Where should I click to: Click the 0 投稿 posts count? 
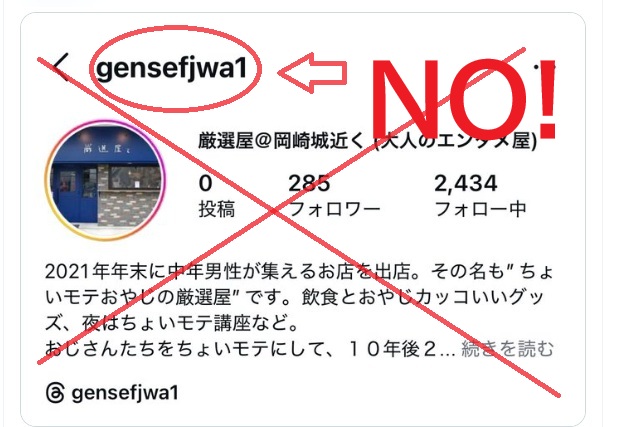click(217, 195)
